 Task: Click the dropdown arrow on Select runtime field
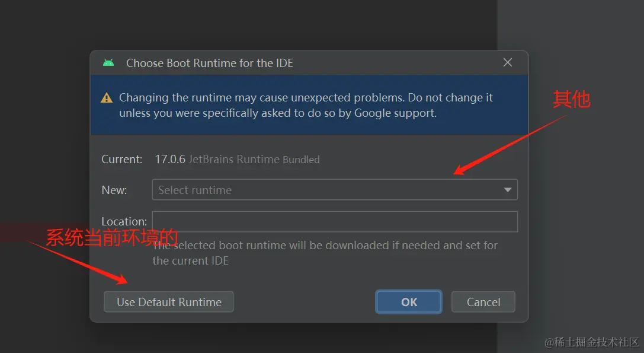pos(508,189)
